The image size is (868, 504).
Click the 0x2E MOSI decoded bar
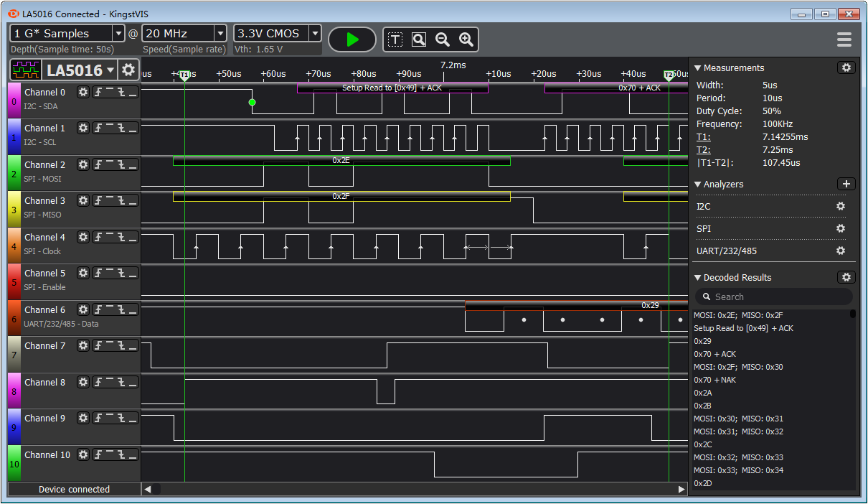click(341, 160)
